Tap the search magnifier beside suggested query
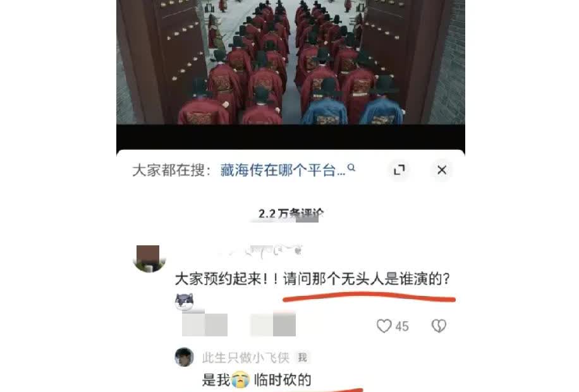Image resolution: width=579 pixels, height=392 pixels. 351,168
